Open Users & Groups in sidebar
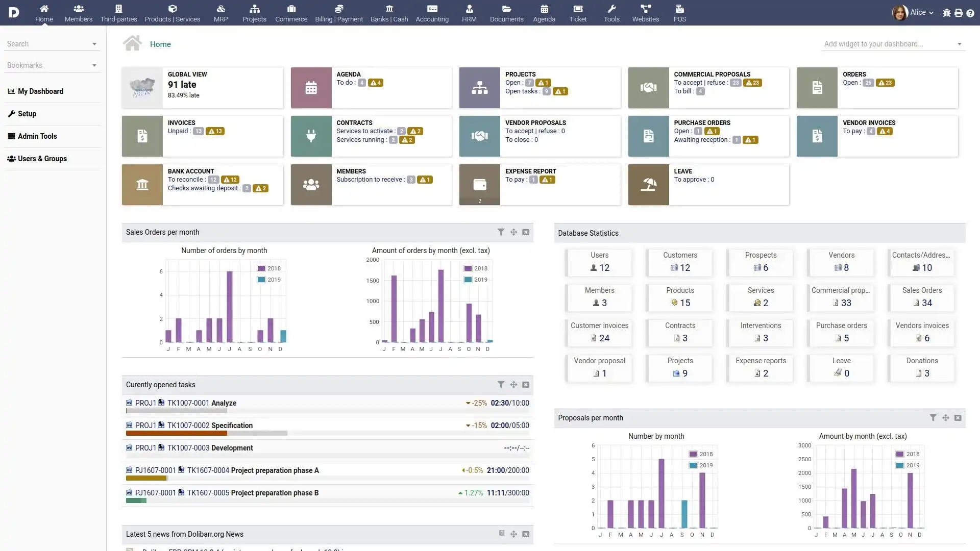The image size is (980, 551). point(42,158)
